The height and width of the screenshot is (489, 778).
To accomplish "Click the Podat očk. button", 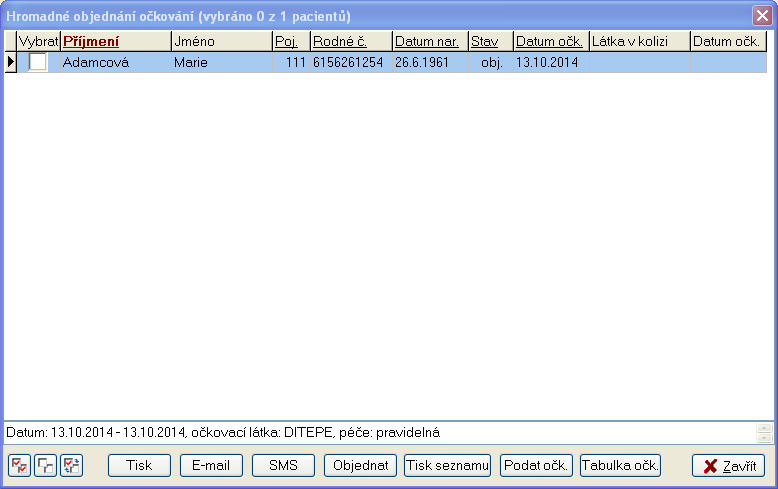I will (x=537, y=466).
